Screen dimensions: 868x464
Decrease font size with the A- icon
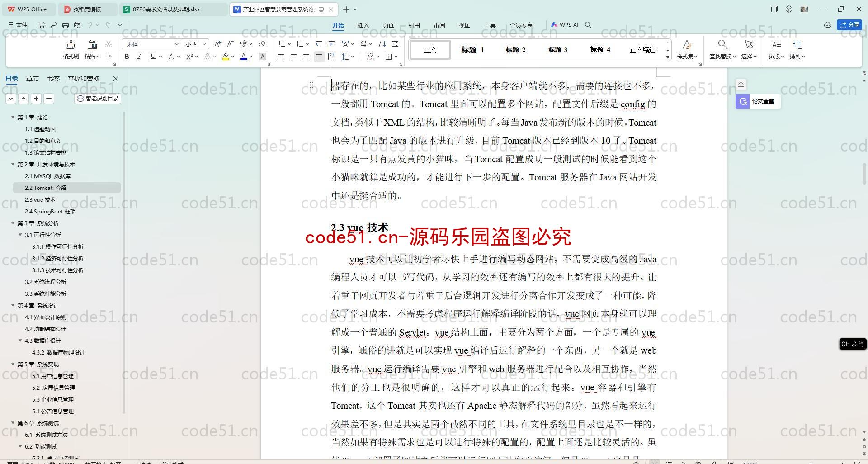[x=230, y=44]
